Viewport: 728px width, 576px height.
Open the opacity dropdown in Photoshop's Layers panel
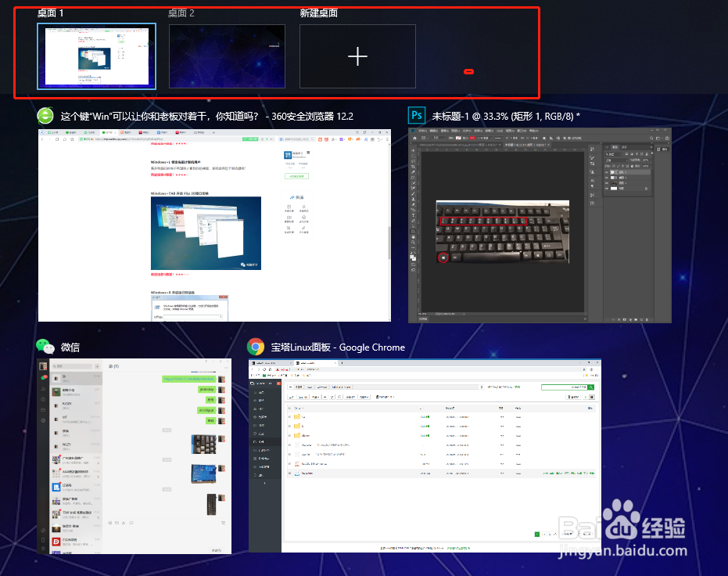[x=651, y=160]
